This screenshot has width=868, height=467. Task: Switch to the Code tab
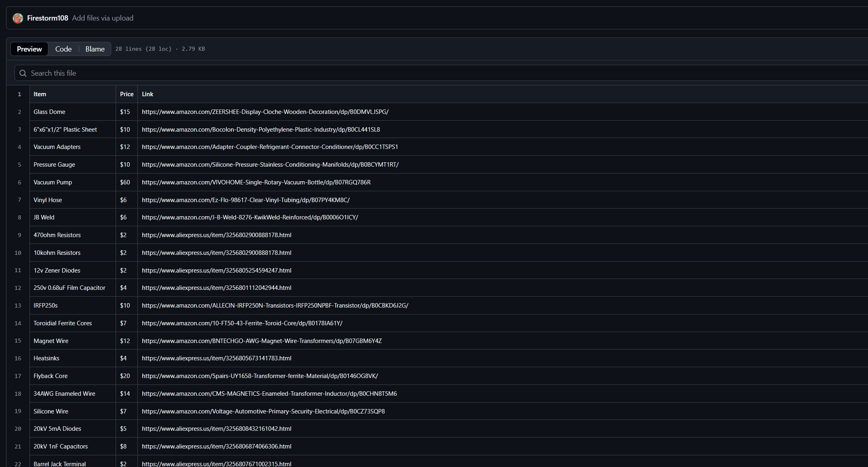point(63,49)
